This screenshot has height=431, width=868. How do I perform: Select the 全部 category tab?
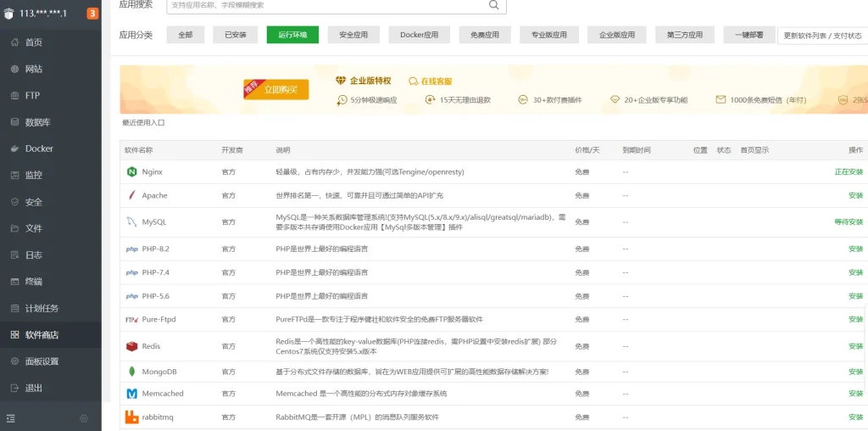pyautogui.click(x=186, y=34)
